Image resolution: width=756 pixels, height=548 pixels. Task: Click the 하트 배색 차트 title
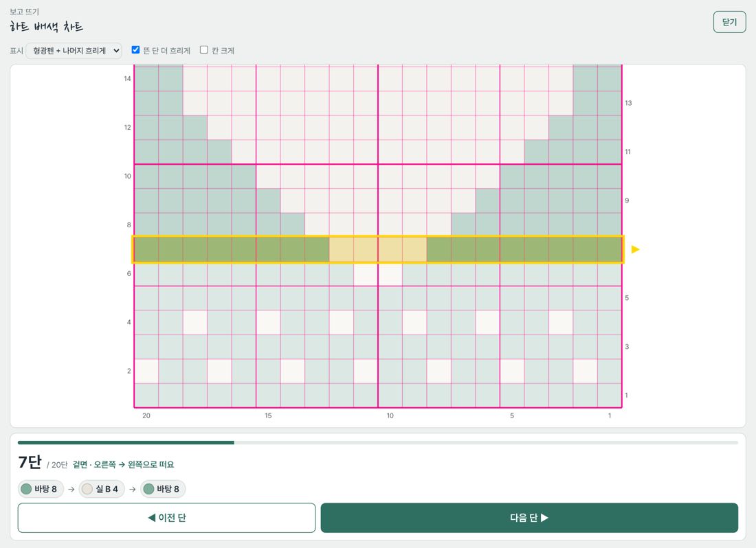(x=46, y=27)
